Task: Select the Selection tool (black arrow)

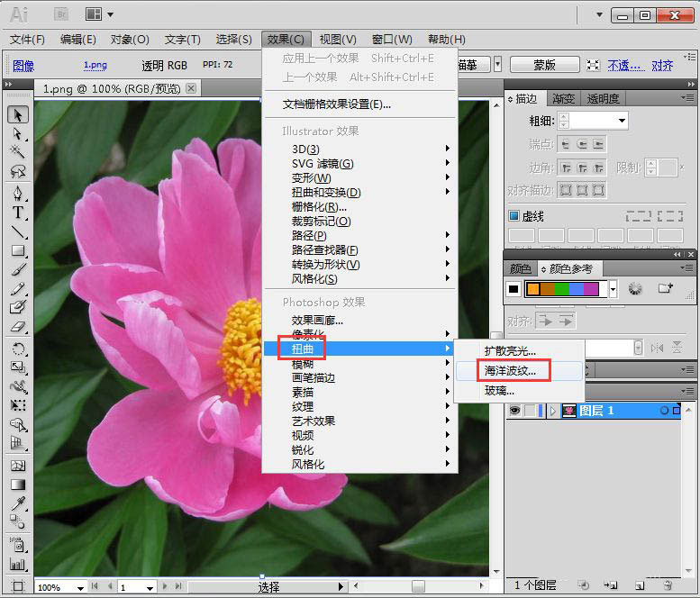Action: pos(18,115)
